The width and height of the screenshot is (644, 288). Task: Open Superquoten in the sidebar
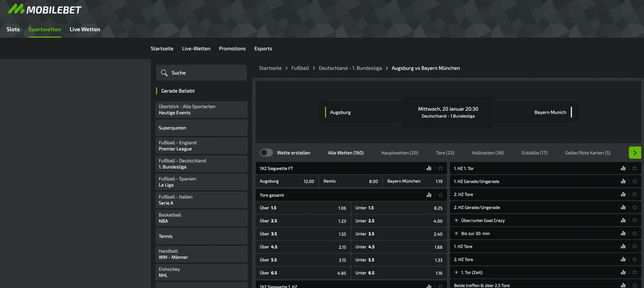click(201, 128)
